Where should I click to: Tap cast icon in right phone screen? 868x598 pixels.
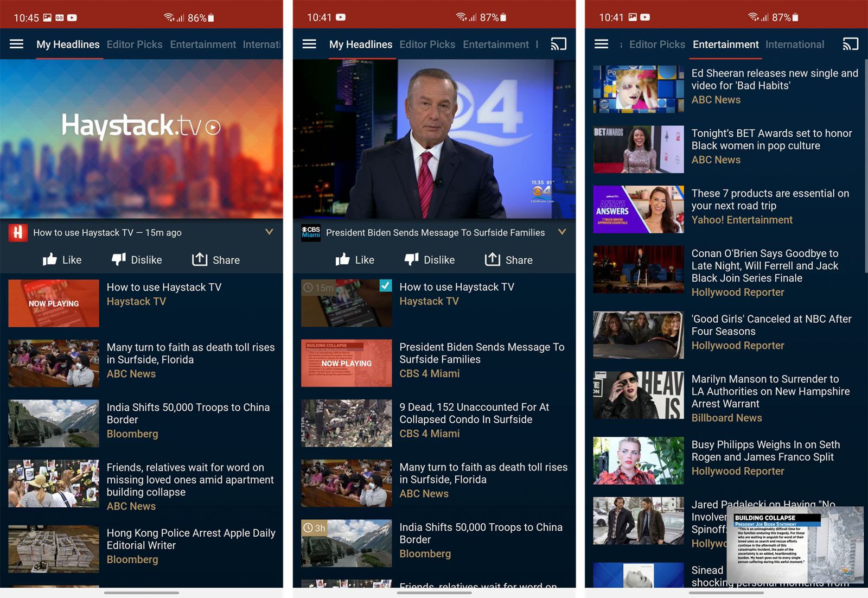pos(850,44)
